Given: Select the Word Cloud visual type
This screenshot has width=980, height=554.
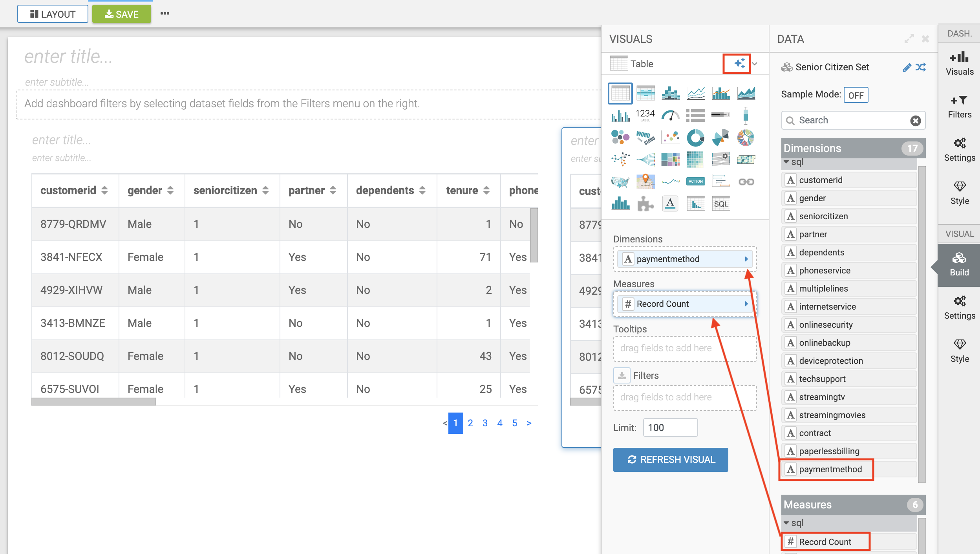Looking at the screenshot, I should click(x=645, y=138).
